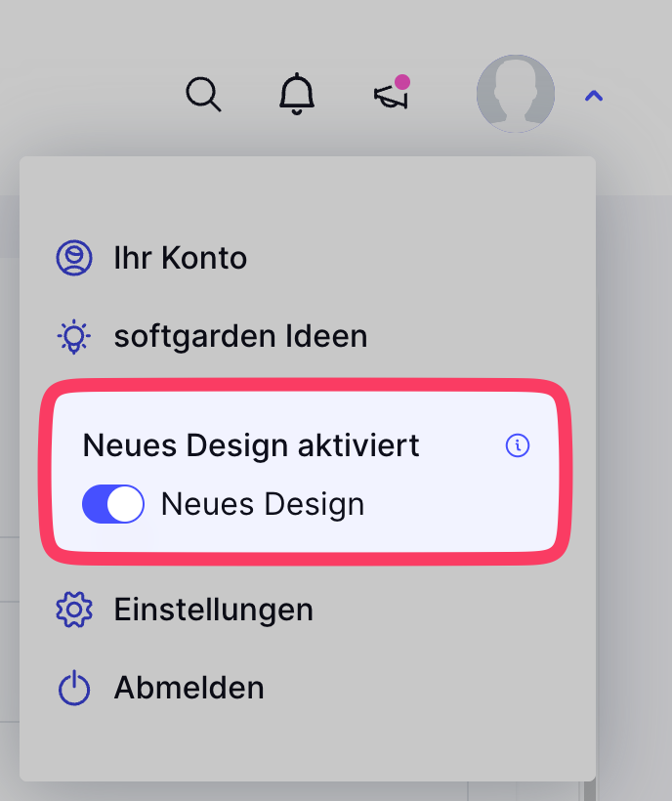Click the power icon beside Abmelden
Viewport: 672px width, 801px height.
click(x=74, y=688)
